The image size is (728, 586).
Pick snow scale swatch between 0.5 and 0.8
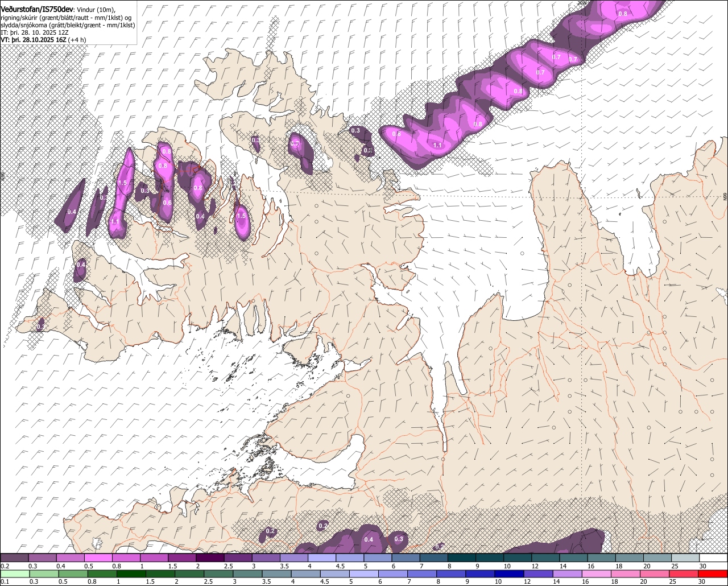98,558
